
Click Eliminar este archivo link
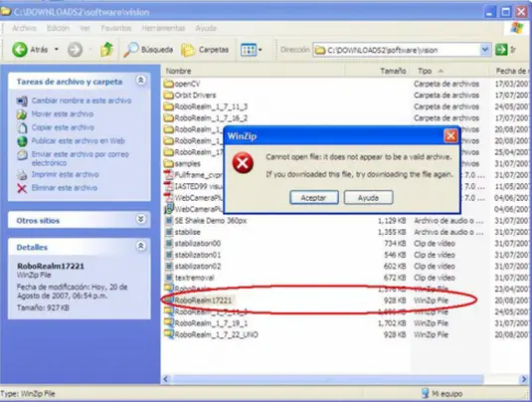65,188
